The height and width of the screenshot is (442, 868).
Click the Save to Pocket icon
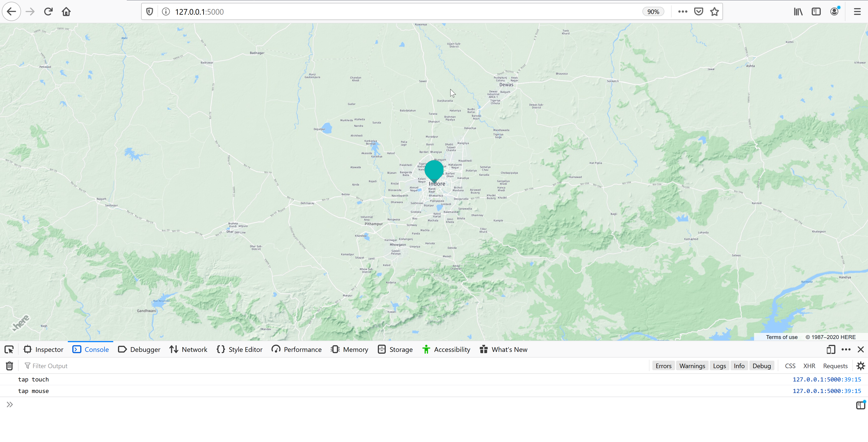tap(698, 12)
